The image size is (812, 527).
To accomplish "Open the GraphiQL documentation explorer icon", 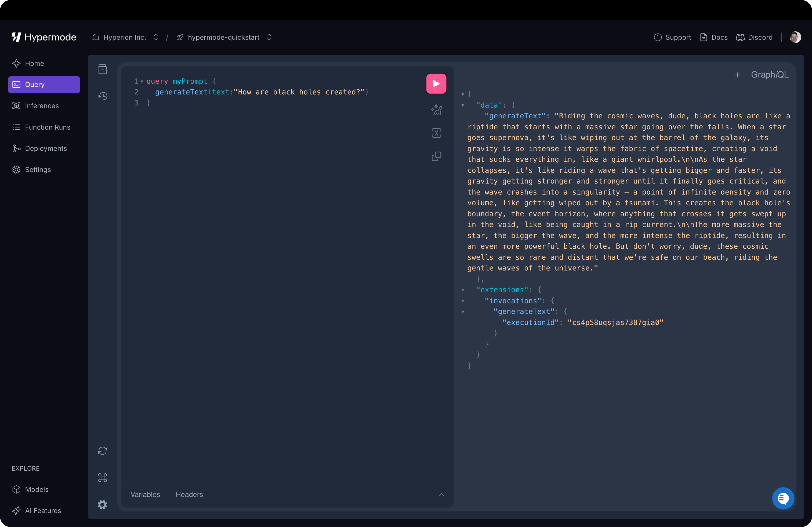I will [x=103, y=69].
